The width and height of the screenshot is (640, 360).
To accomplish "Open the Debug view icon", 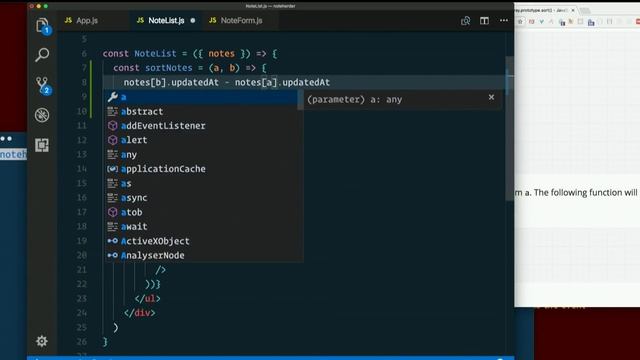I will coord(42,115).
